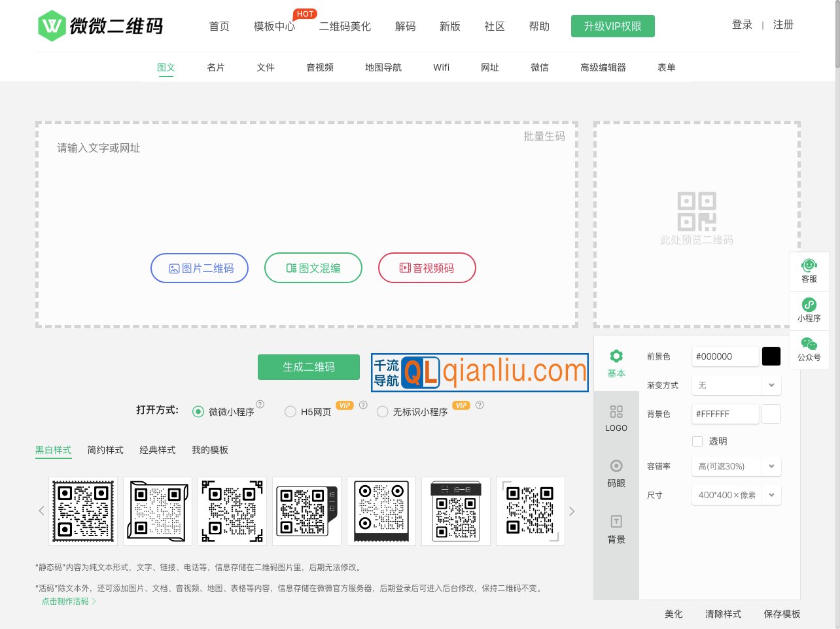Open the 客服 customer service sidebar icon
This screenshot has width=840, height=629.
(809, 271)
